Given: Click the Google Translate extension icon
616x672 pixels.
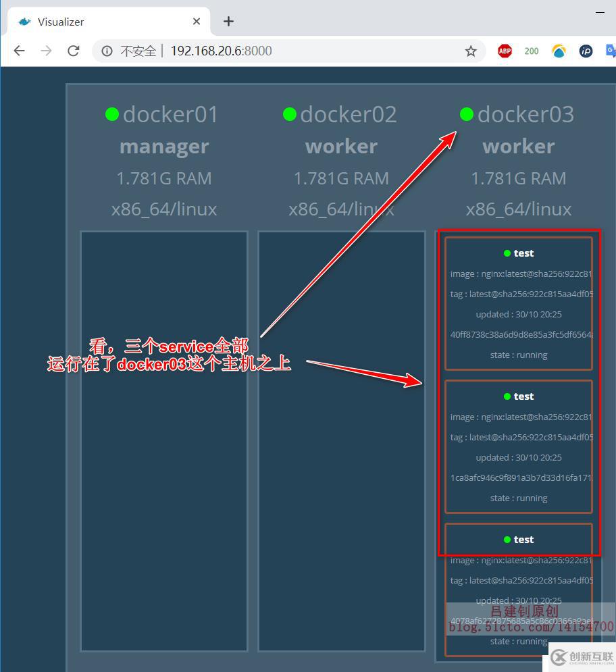Looking at the screenshot, I should pyautogui.click(x=610, y=51).
